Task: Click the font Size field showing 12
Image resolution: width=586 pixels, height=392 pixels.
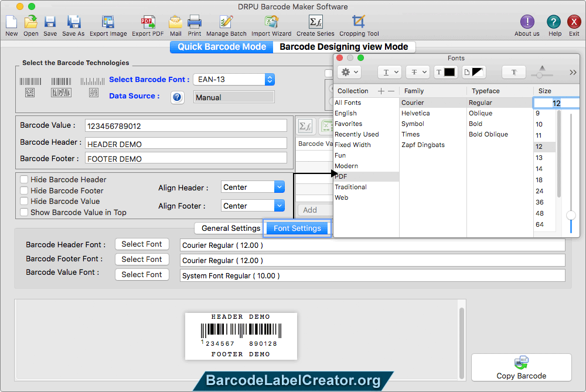Action: tap(556, 103)
